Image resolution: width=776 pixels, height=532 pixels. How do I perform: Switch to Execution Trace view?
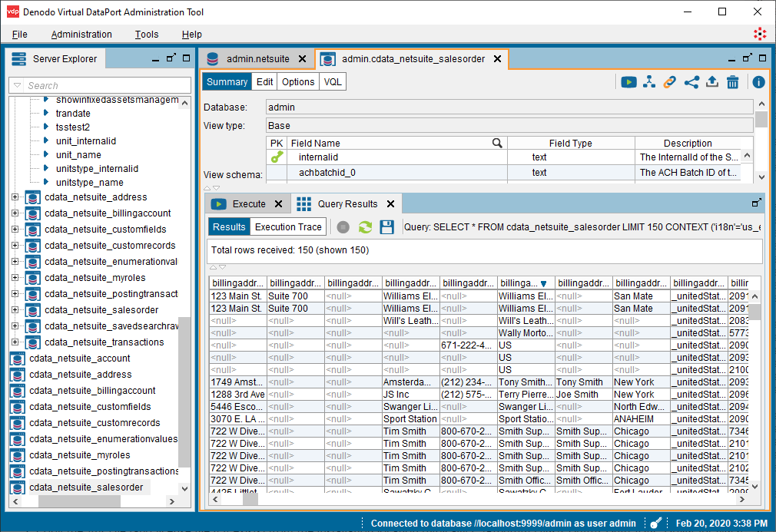tap(288, 227)
